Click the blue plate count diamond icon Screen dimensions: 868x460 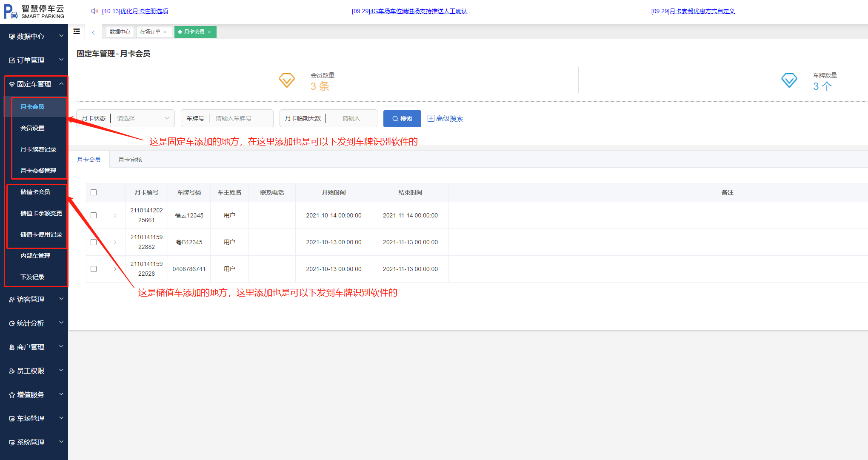[789, 80]
